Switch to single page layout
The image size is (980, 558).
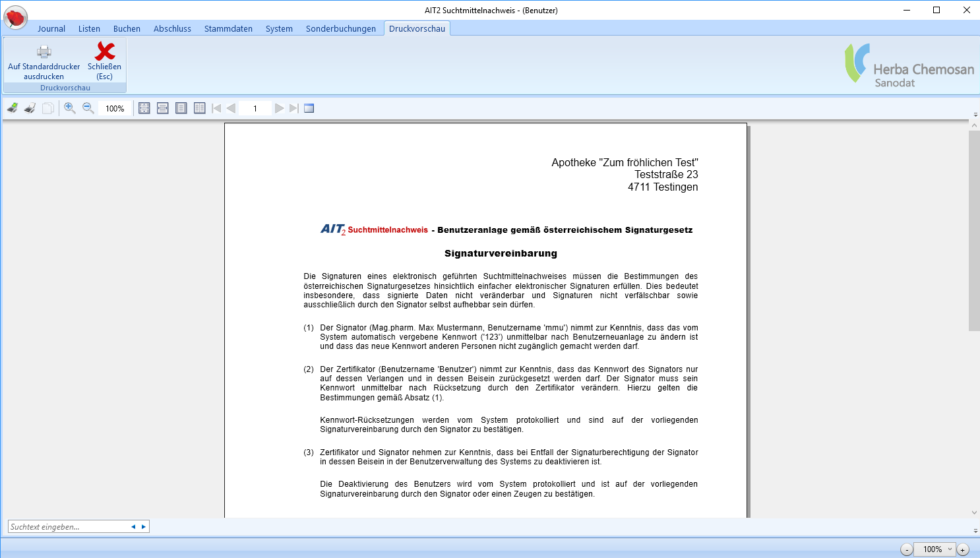tap(181, 108)
